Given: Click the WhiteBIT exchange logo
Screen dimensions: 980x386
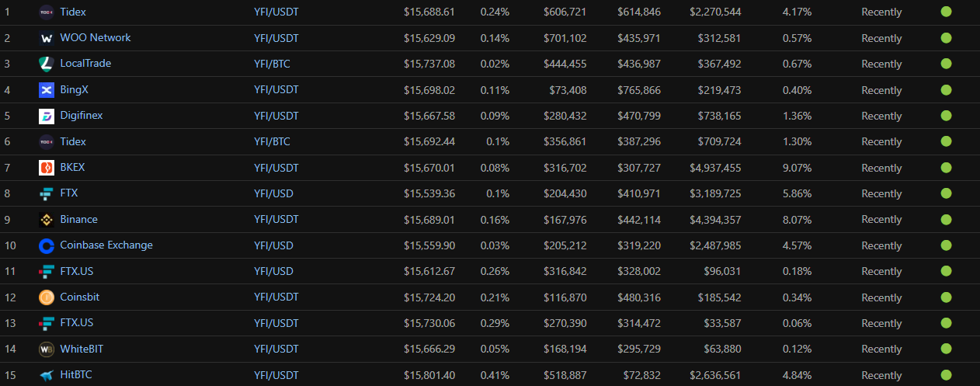Looking at the screenshot, I should tap(47, 349).
